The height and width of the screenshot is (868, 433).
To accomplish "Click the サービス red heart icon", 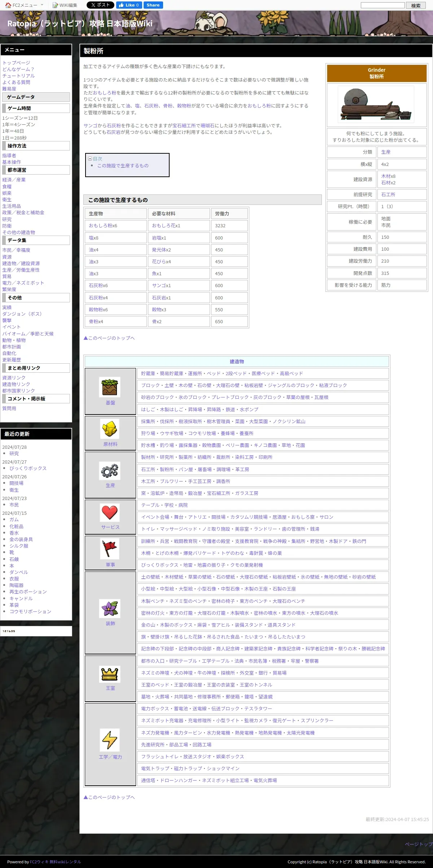I will coord(110,512).
